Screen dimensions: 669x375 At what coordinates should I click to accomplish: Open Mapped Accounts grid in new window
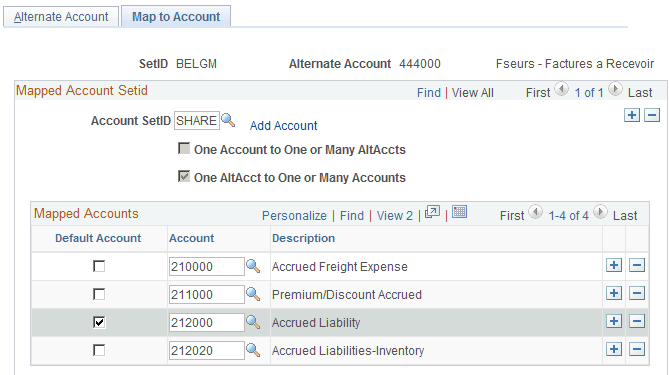click(x=432, y=212)
